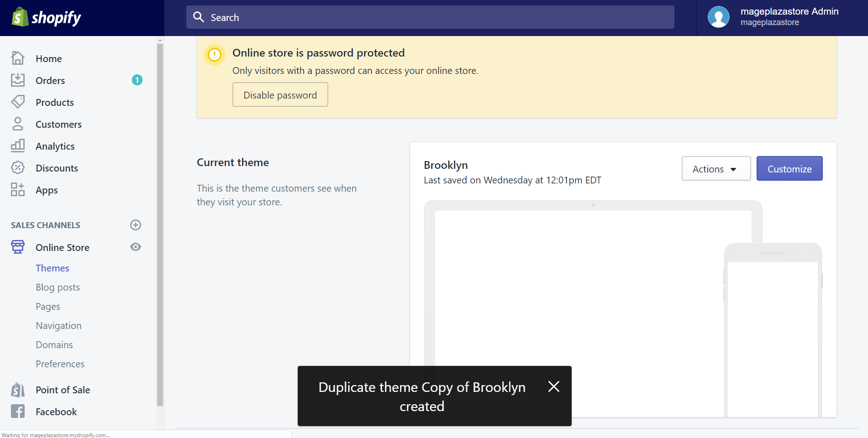The width and height of the screenshot is (868, 438).
Task: Click the 'Online store is password protected' heading
Action: click(319, 53)
